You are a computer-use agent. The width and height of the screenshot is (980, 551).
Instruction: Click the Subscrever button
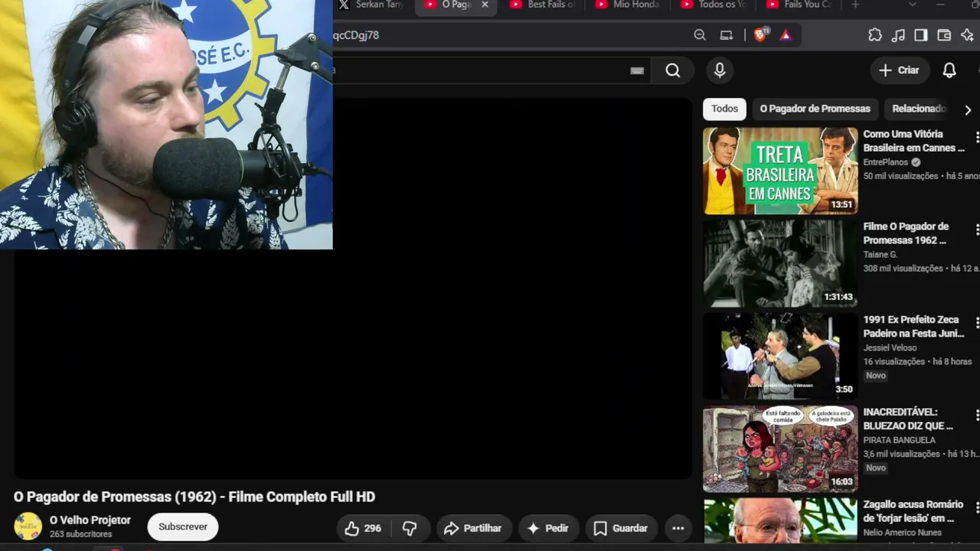click(183, 527)
